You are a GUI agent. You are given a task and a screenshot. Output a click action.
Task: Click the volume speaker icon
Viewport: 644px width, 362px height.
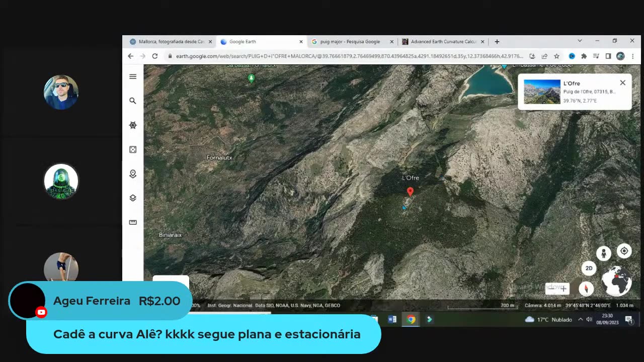[589, 319]
